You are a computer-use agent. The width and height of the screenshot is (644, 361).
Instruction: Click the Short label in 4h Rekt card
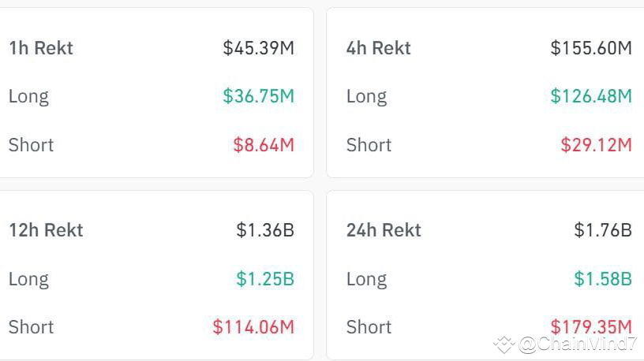[x=369, y=145]
